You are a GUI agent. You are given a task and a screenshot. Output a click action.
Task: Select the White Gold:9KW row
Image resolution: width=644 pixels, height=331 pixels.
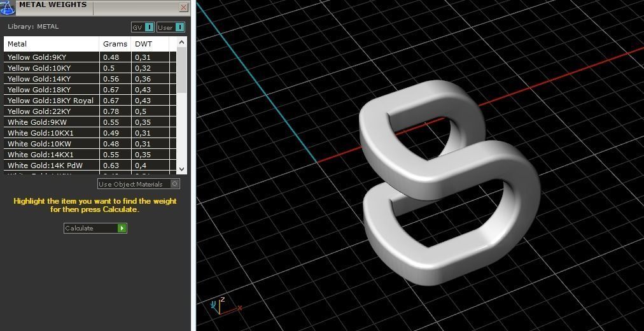90,122
